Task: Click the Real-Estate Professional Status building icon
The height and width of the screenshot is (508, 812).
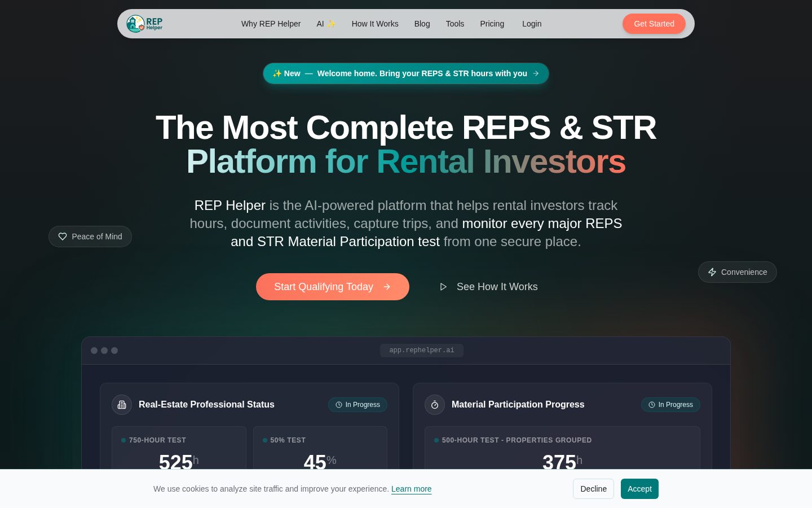Action: pos(122,405)
